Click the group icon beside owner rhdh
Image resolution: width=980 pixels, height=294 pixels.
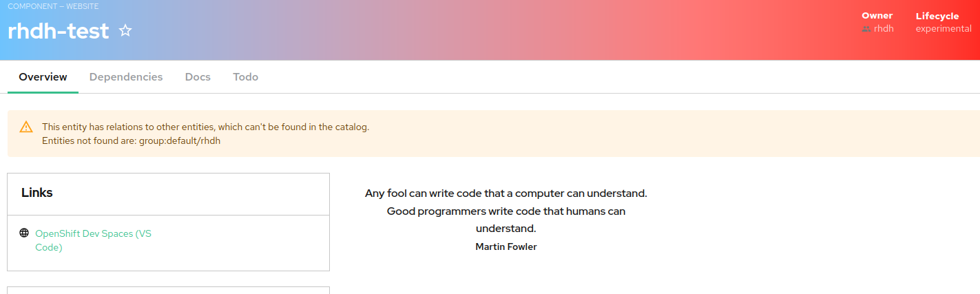(x=866, y=29)
